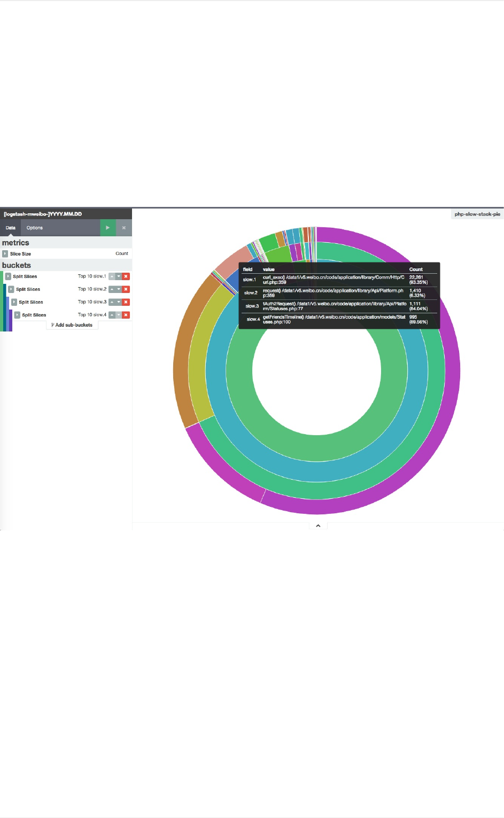This screenshot has width=504, height=818.
Task: Remove the Top 10 slow.2 bucket
Action: click(126, 289)
